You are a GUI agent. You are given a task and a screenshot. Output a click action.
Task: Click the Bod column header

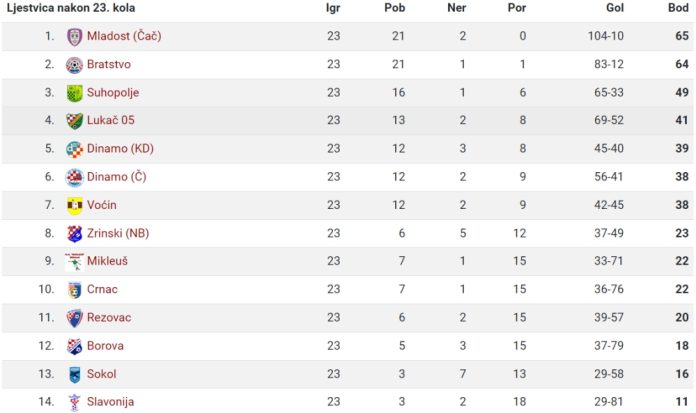pos(678,8)
